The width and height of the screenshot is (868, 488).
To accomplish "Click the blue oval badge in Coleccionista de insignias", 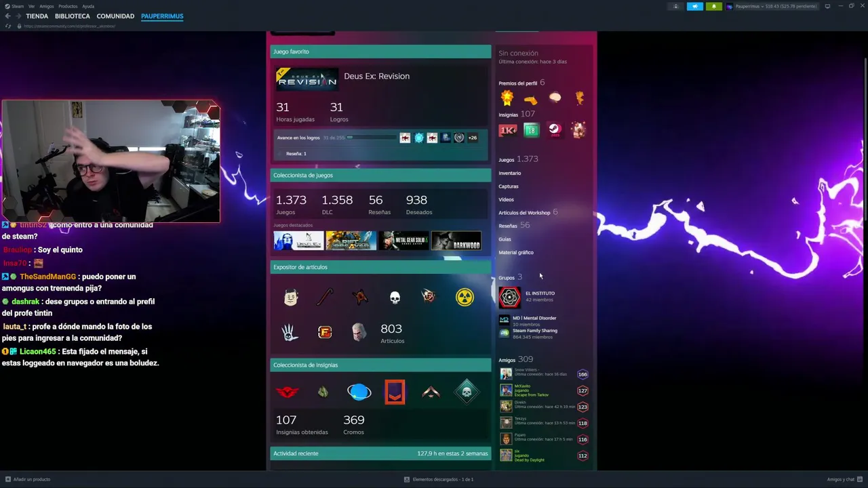I will pyautogui.click(x=359, y=392).
